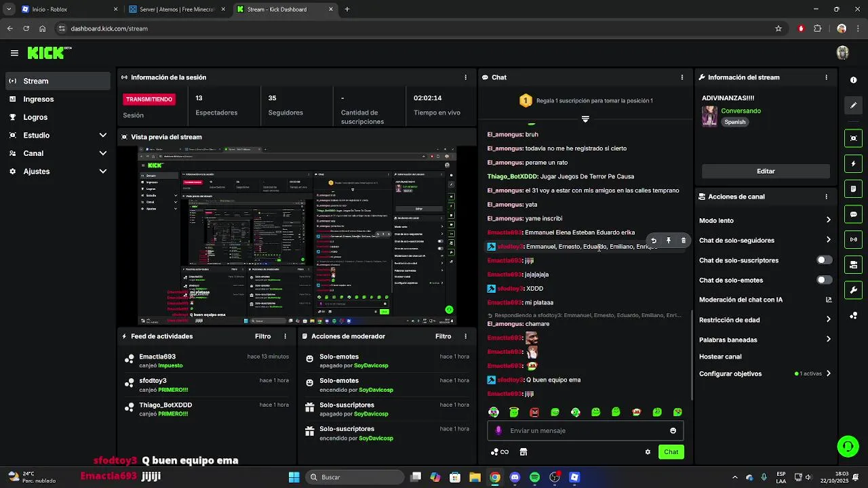Open the chat settings gear icon
Viewport: 868px width, 488px height.
click(648, 452)
